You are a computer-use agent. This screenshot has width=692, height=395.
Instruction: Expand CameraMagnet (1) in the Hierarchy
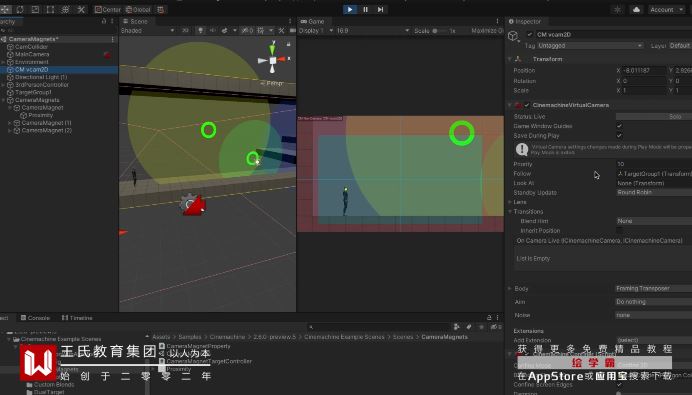pos(10,123)
